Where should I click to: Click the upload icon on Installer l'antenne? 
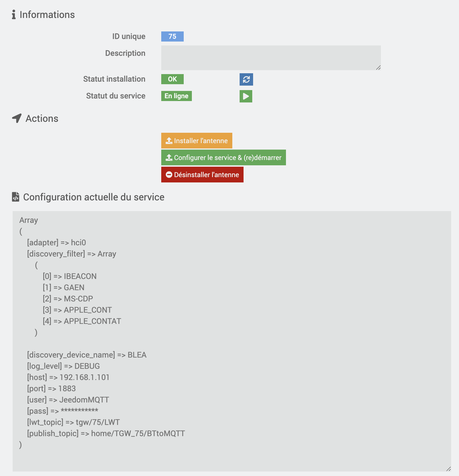pos(169,141)
